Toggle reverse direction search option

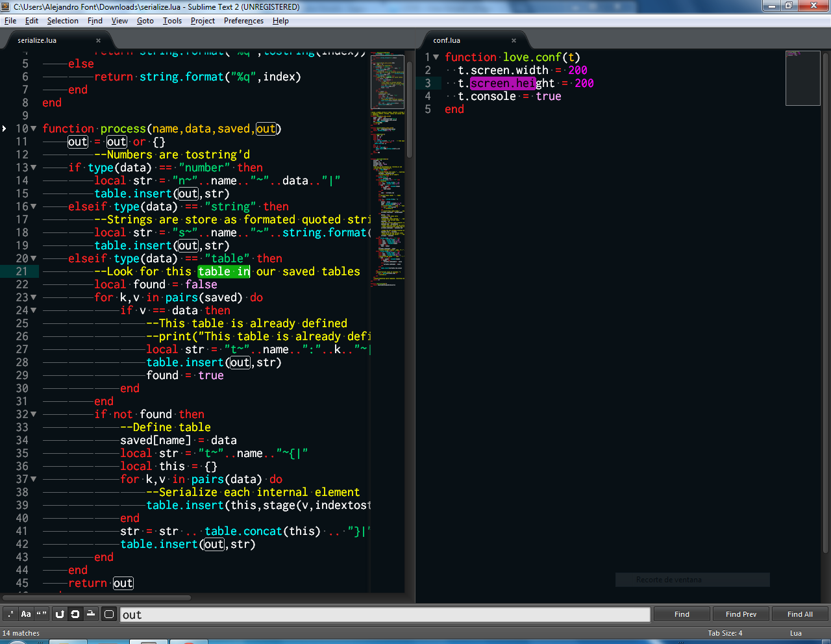click(60, 614)
